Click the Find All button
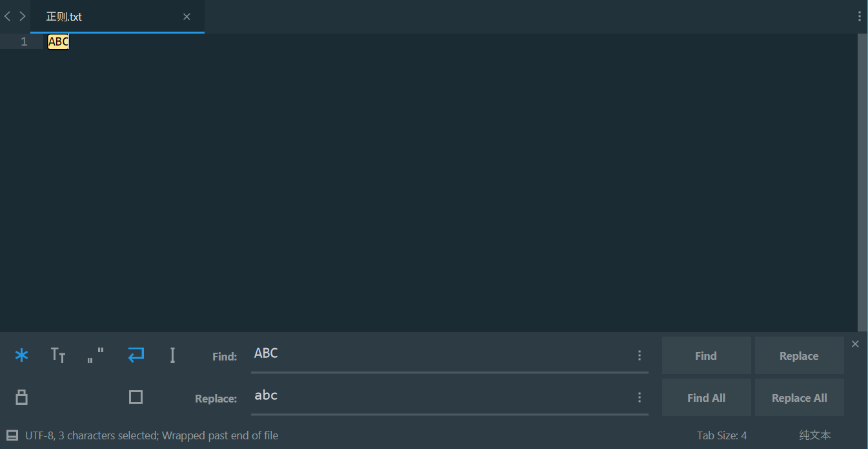 click(x=706, y=398)
